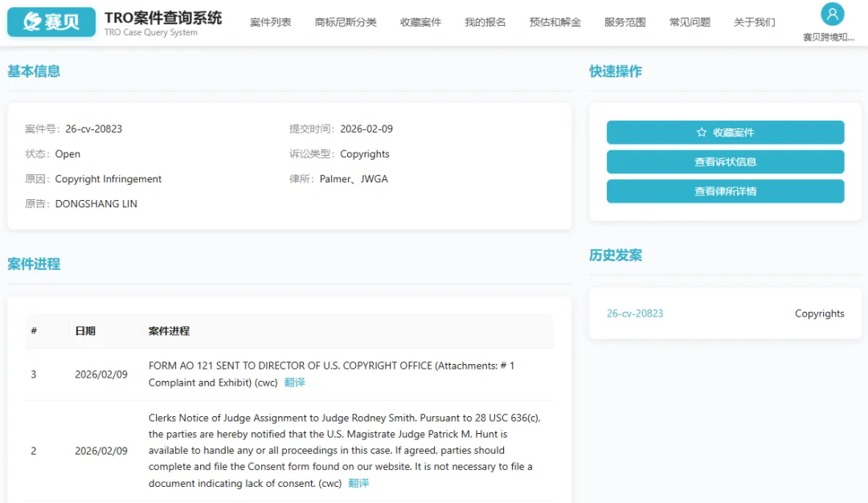Click litigation type Copyrights in basic info
This screenshot has height=503, width=868.
pyautogui.click(x=364, y=153)
